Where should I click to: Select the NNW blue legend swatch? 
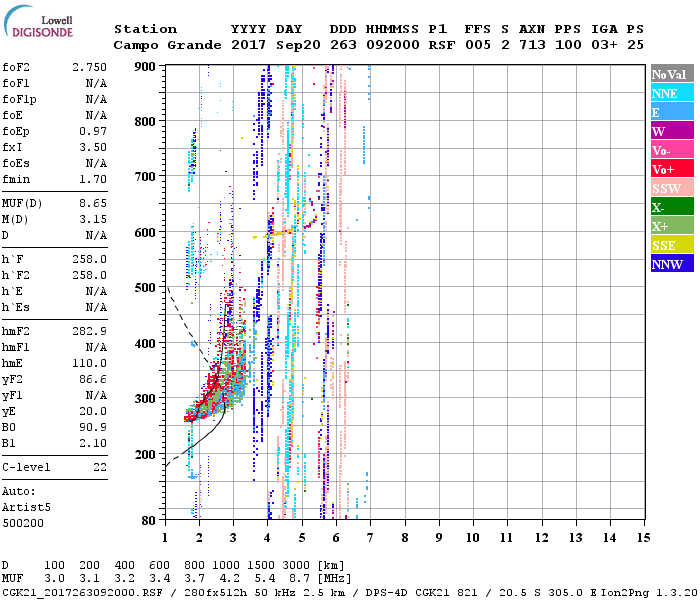point(672,263)
